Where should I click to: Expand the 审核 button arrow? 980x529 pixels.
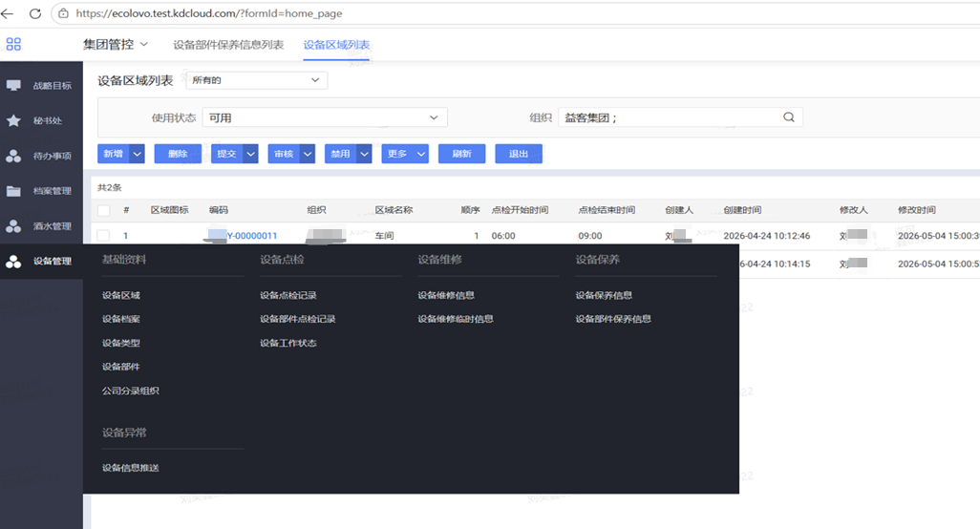click(308, 154)
